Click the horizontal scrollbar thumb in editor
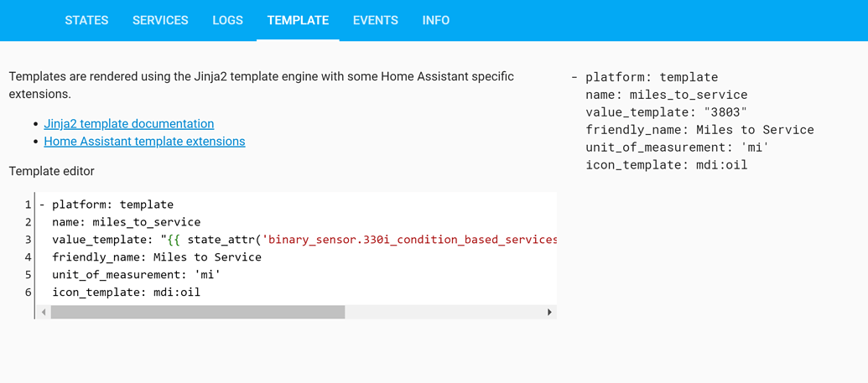This screenshot has width=868, height=383. 198,312
